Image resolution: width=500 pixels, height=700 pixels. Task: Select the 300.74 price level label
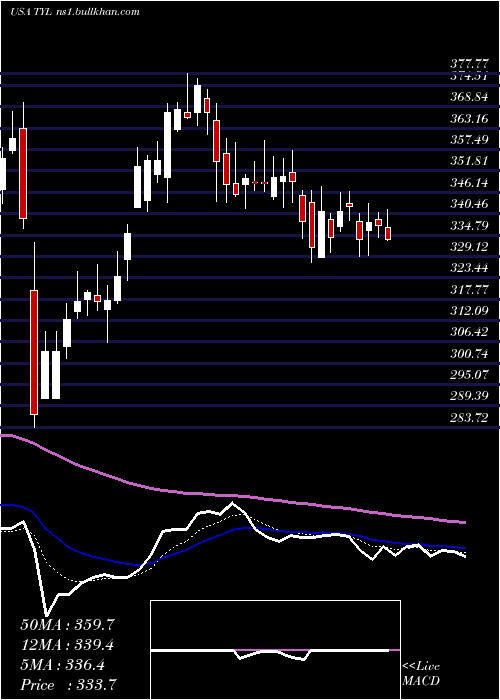(x=468, y=354)
